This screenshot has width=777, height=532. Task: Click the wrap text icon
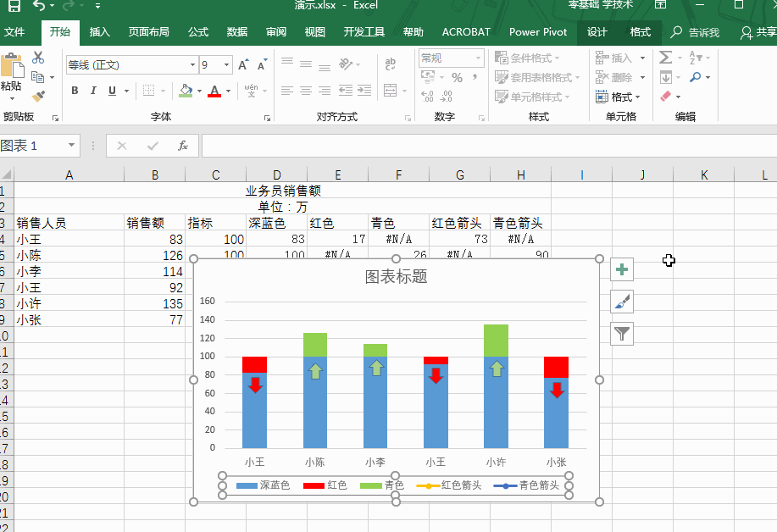click(391, 64)
